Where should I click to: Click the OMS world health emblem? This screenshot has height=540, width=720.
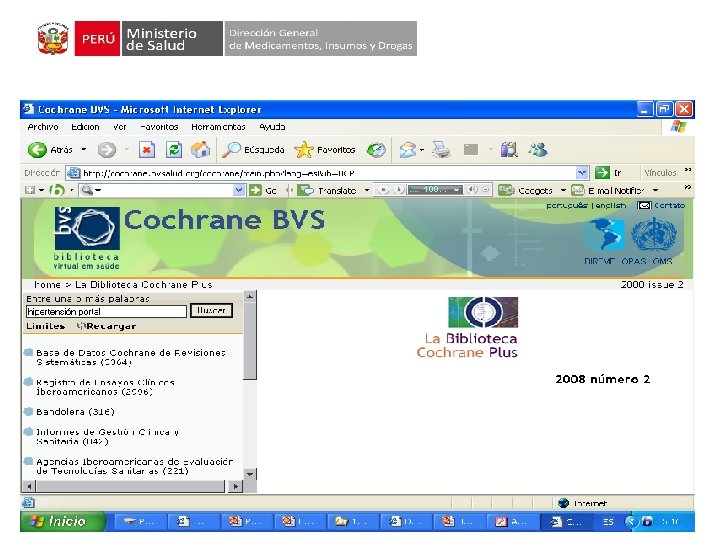[654, 234]
